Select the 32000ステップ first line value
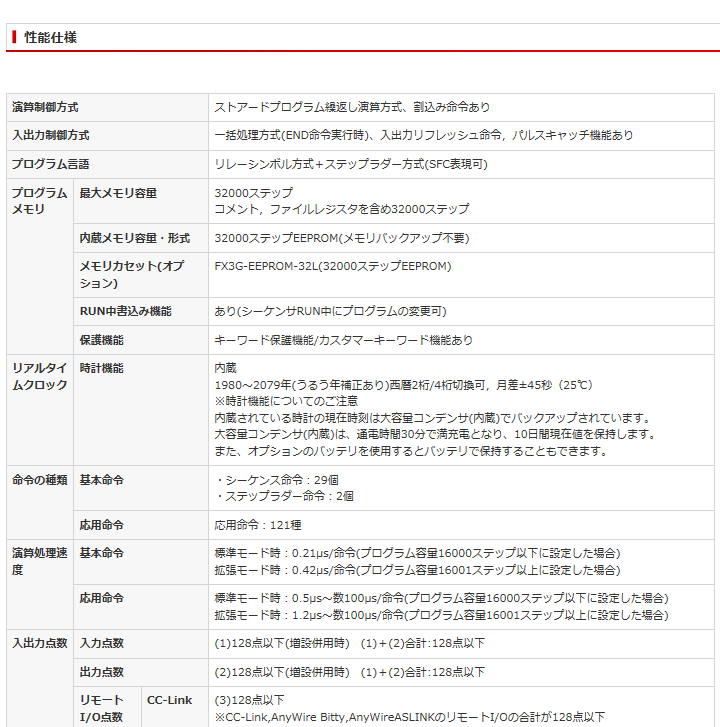Viewport: 720px width, 727px height. click(254, 193)
